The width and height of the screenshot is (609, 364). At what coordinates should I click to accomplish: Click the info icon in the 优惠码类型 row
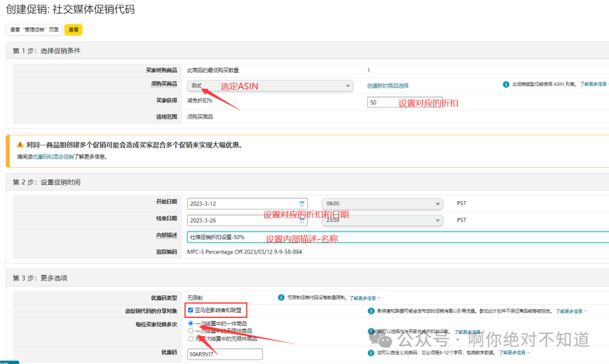(x=281, y=297)
